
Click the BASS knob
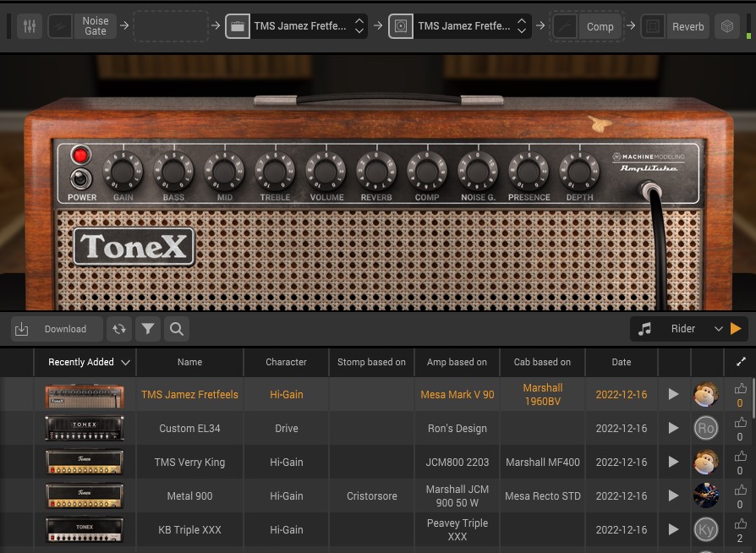point(173,171)
